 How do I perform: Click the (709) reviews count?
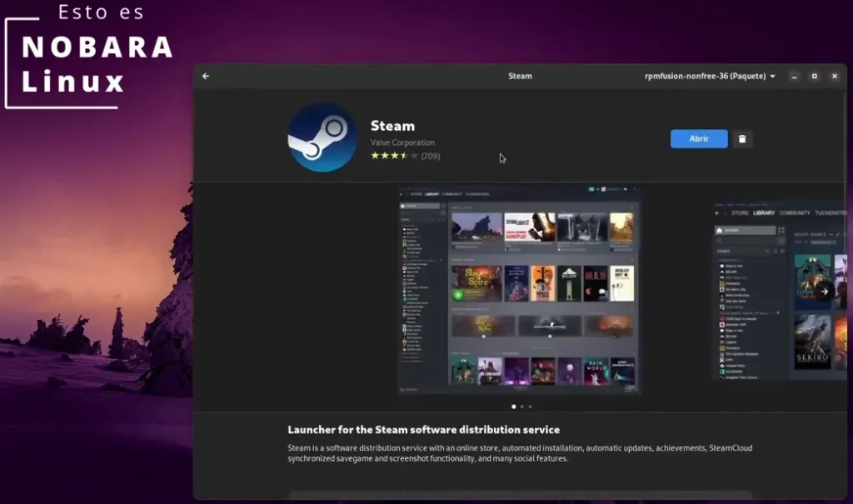[x=431, y=157]
